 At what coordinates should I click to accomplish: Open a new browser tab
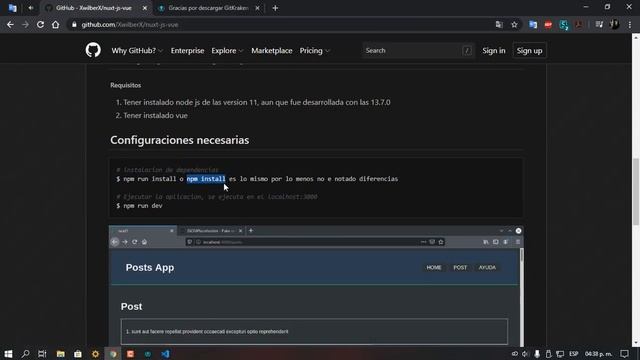click(275, 8)
